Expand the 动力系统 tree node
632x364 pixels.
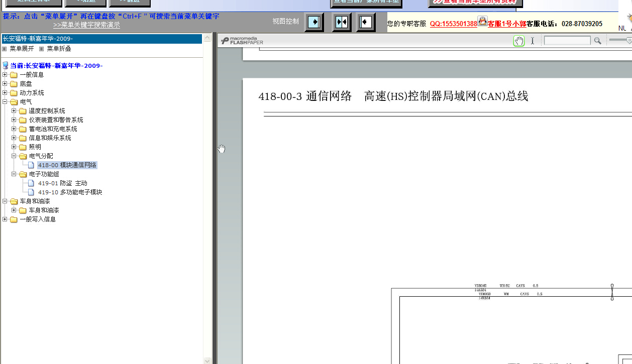point(5,93)
